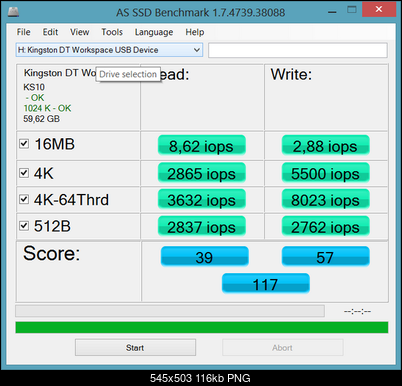Click the Write: column header

point(291,74)
